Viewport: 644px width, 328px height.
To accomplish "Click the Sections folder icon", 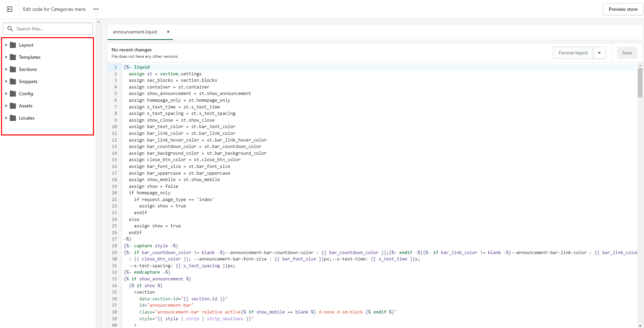I will tap(13, 69).
